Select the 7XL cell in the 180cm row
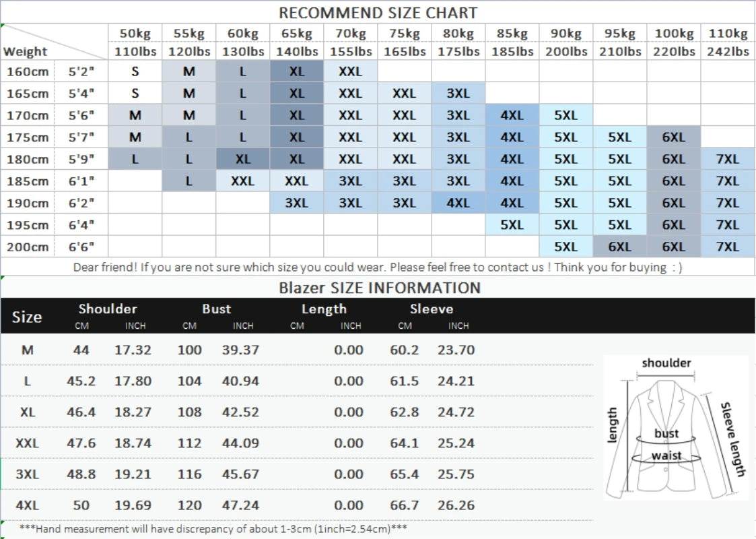 [727, 159]
